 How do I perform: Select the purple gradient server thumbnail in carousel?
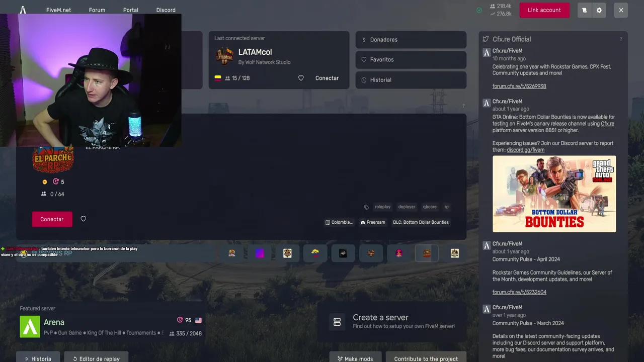tap(260, 253)
